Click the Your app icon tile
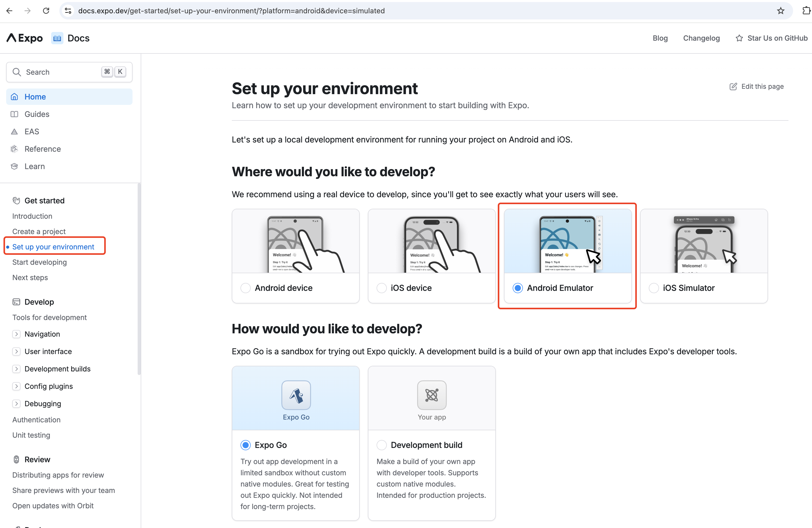Image resolution: width=812 pixels, height=528 pixels. pyautogui.click(x=432, y=395)
